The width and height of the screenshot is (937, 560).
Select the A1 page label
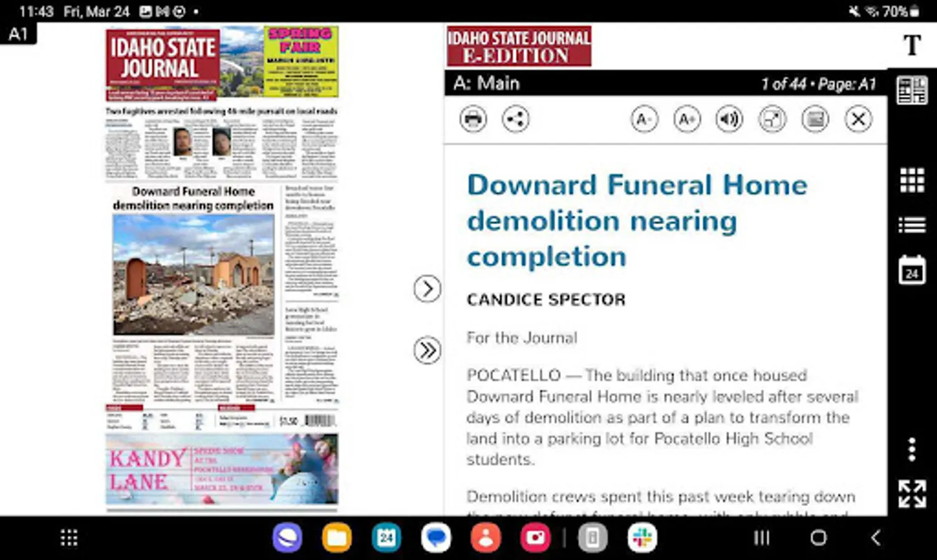click(18, 34)
